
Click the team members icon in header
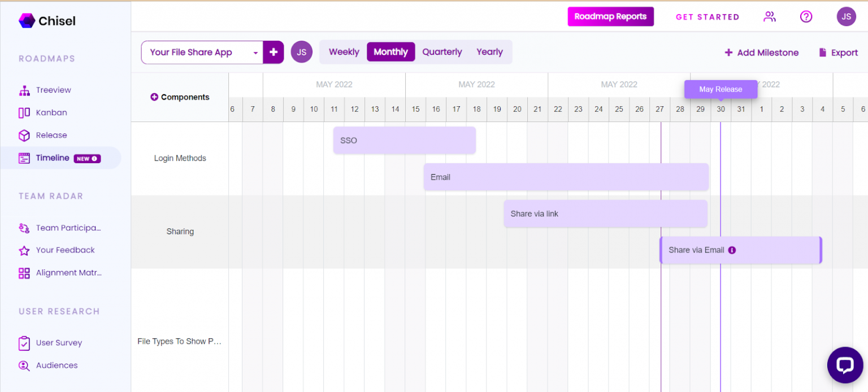pyautogui.click(x=769, y=17)
